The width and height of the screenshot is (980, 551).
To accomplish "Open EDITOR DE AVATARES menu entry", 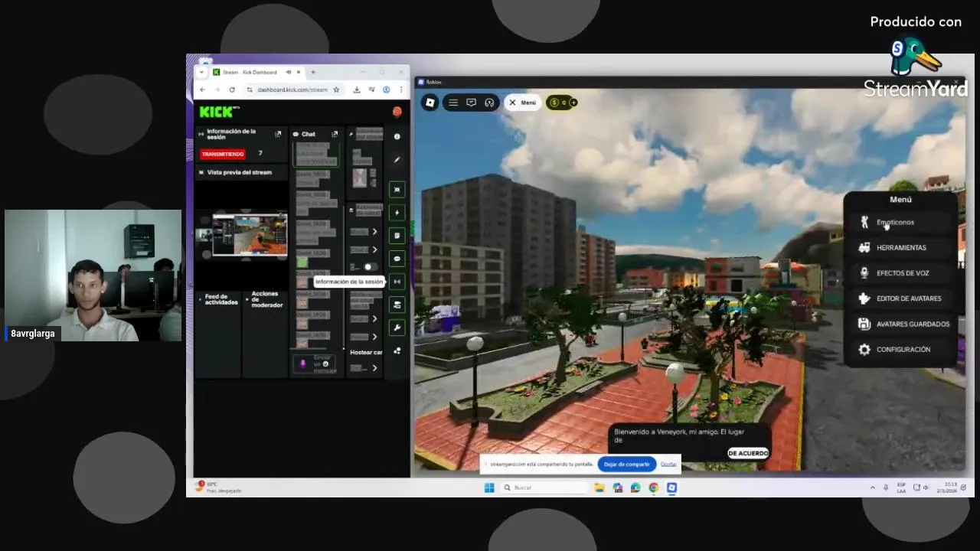I will tap(900, 298).
